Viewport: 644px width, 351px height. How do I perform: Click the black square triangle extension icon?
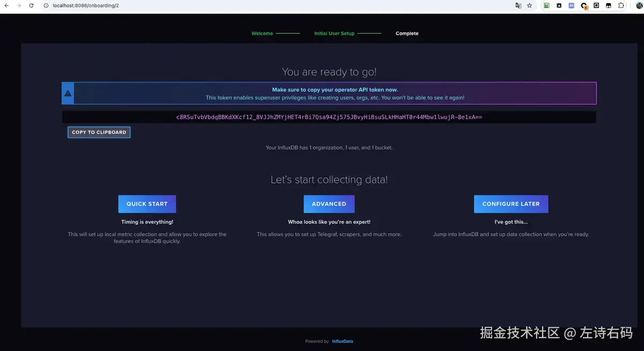coord(559,5)
